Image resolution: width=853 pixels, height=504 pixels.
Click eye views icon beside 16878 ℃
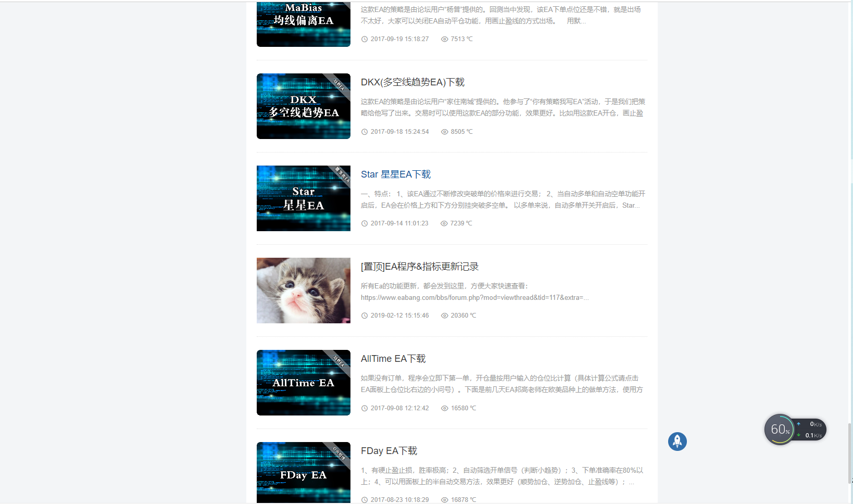click(445, 500)
